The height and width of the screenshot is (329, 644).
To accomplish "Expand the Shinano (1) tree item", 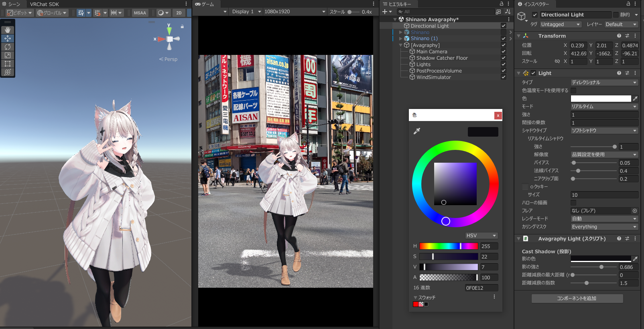I will [x=400, y=38].
